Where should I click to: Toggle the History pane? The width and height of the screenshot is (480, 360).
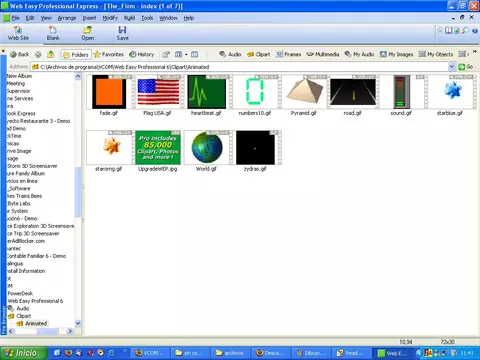tap(142, 54)
